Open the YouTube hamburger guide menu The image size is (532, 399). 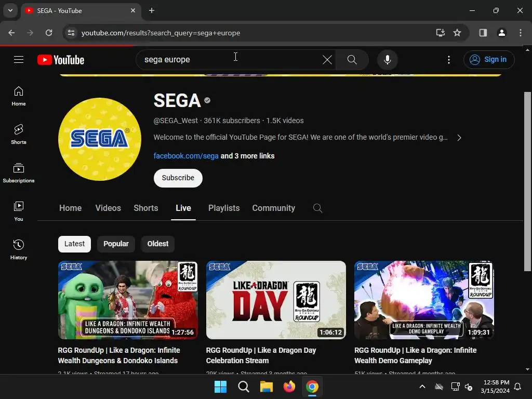tap(19, 60)
